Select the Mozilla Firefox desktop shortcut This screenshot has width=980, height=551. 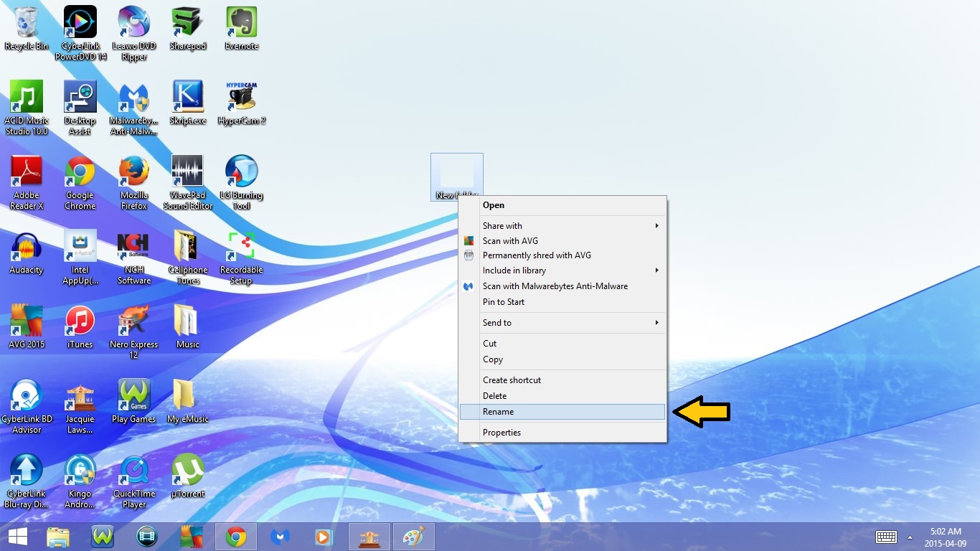tap(134, 182)
